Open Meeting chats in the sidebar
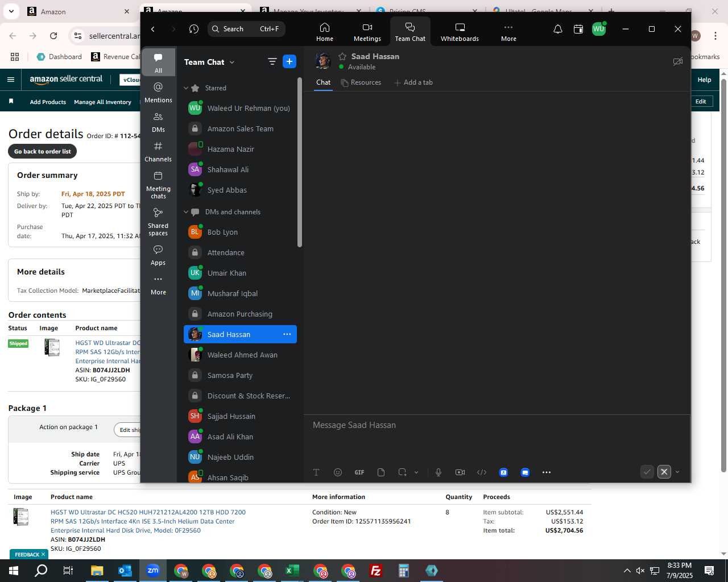This screenshot has height=582, width=728. 158,185
